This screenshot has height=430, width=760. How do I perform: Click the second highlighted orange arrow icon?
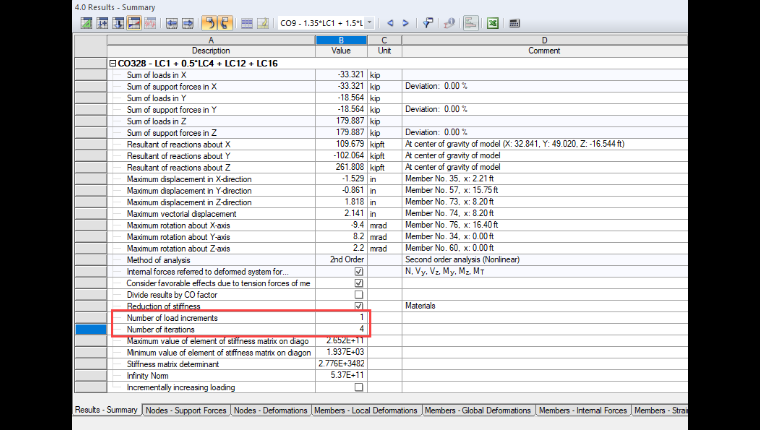[225, 23]
